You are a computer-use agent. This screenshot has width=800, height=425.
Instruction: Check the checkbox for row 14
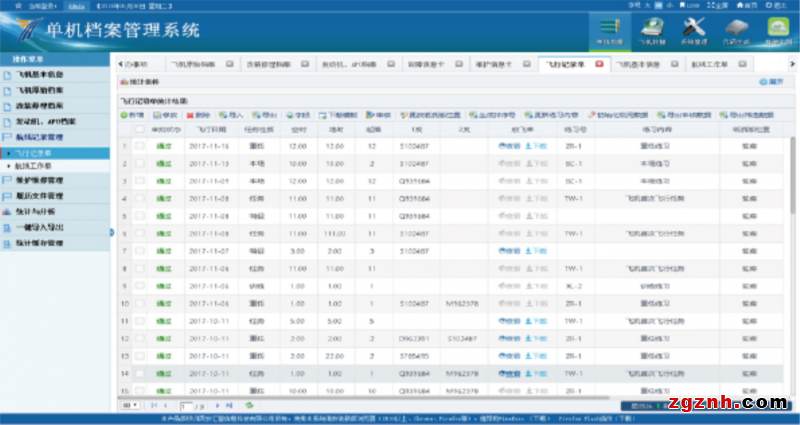[x=140, y=372]
